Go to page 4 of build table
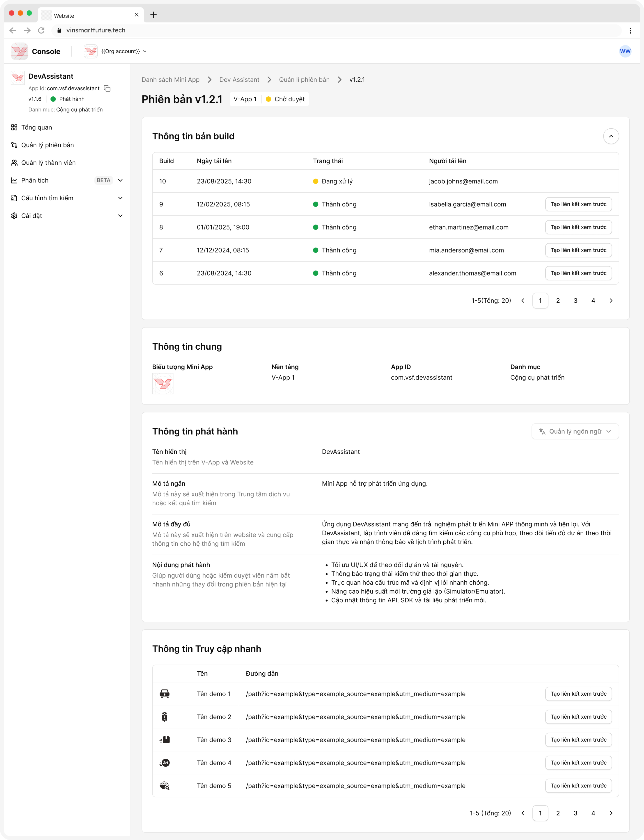 593,301
